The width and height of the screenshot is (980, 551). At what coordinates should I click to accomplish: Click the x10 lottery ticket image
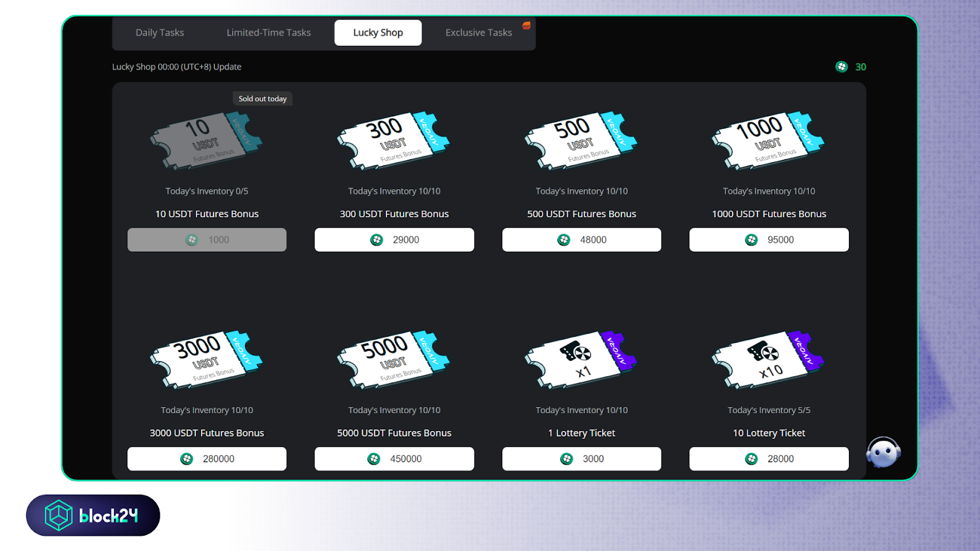[x=769, y=360]
